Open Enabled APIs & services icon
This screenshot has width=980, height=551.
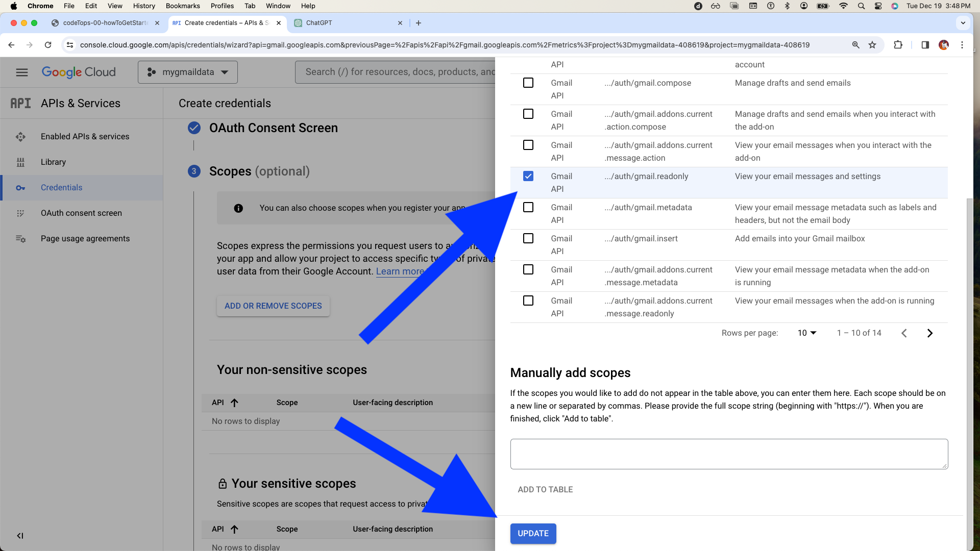coord(20,137)
